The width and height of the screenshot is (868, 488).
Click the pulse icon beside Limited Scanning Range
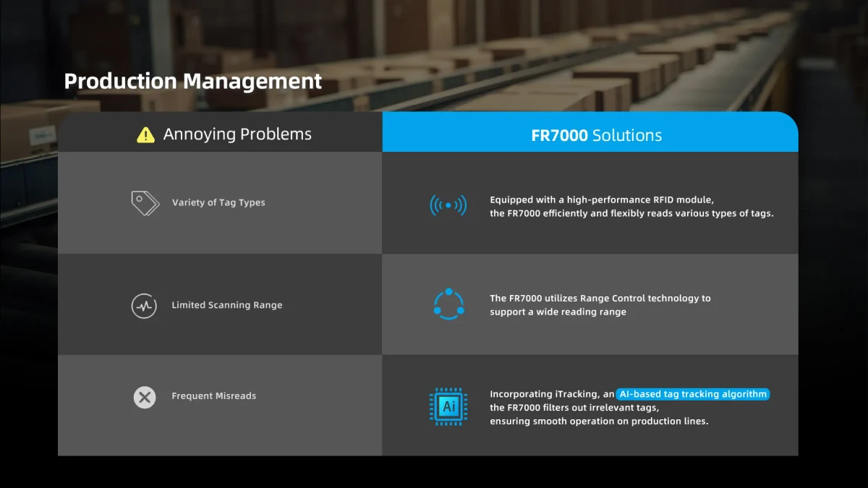pos(144,306)
